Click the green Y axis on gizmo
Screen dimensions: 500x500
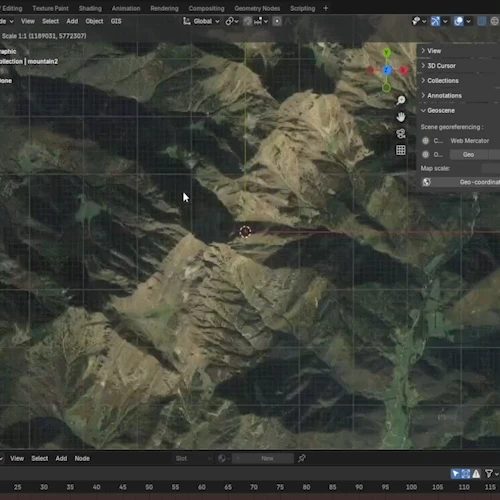[387, 52]
